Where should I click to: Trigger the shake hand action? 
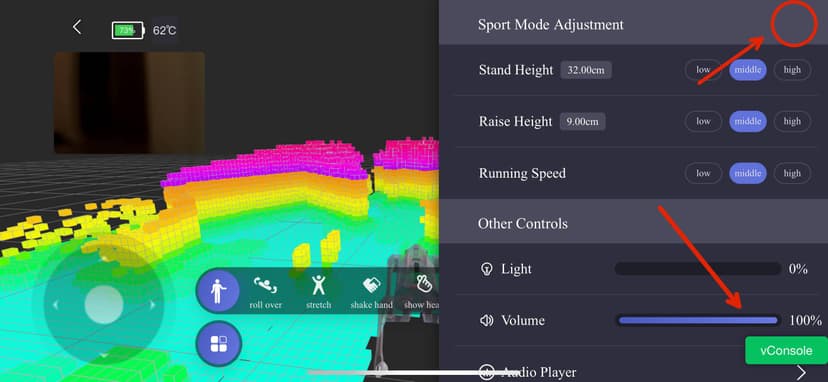pyautogui.click(x=372, y=293)
